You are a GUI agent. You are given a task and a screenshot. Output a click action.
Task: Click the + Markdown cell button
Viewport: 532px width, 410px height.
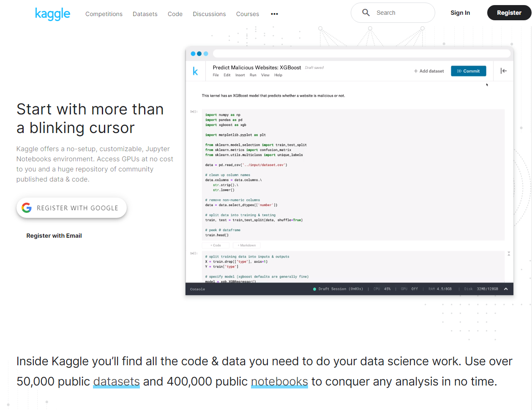[247, 245]
